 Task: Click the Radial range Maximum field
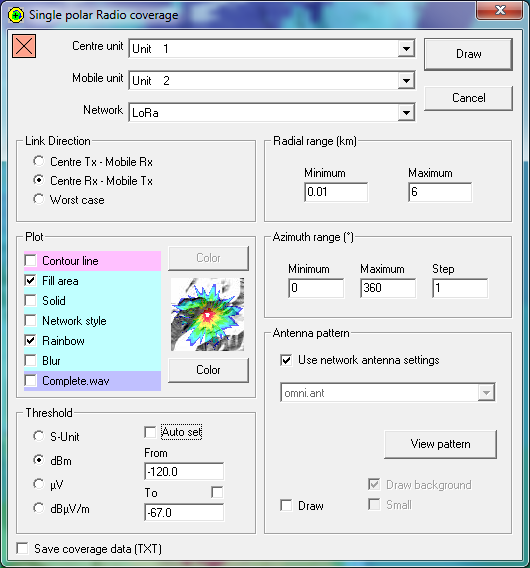440,192
